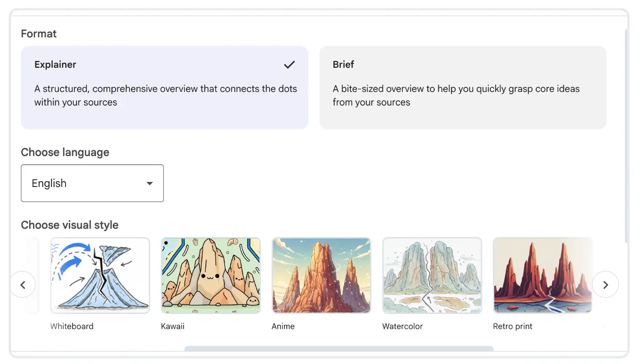This screenshot has width=639, height=364.
Task: Click the Watercolor label text
Action: point(402,326)
